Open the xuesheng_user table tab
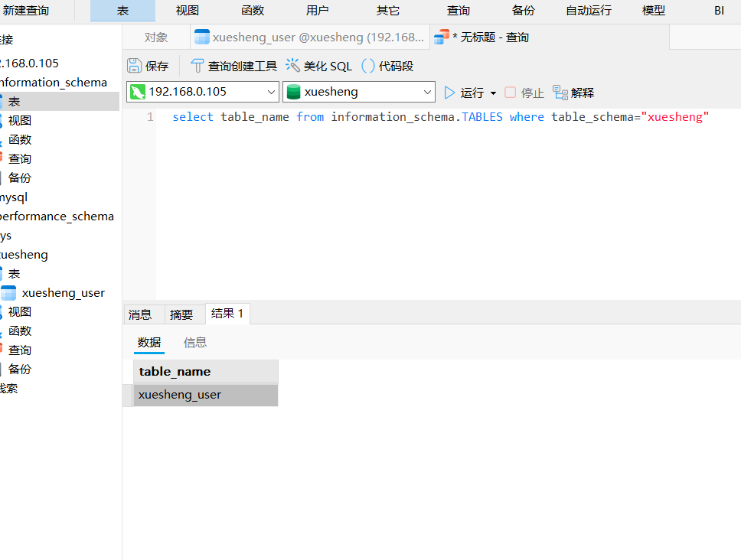Screen dimensions: 741x560 (x=309, y=37)
